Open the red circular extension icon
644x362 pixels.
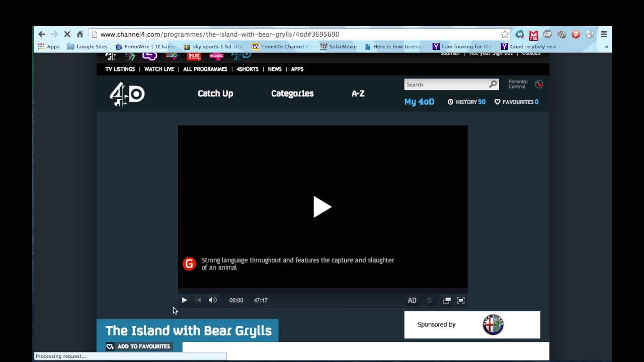coord(576,34)
